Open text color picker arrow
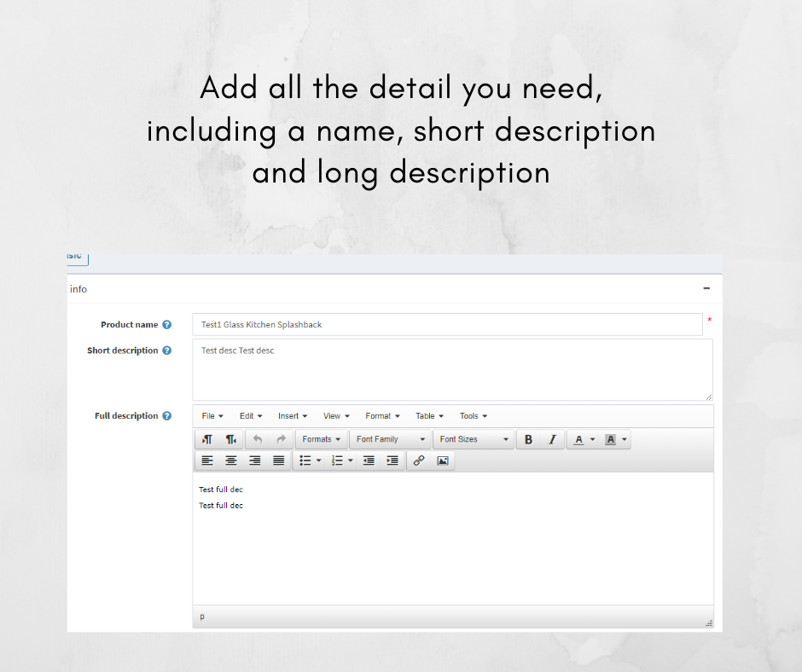The width and height of the screenshot is (802, 672). pyautogui.click(x=593, y=440)
